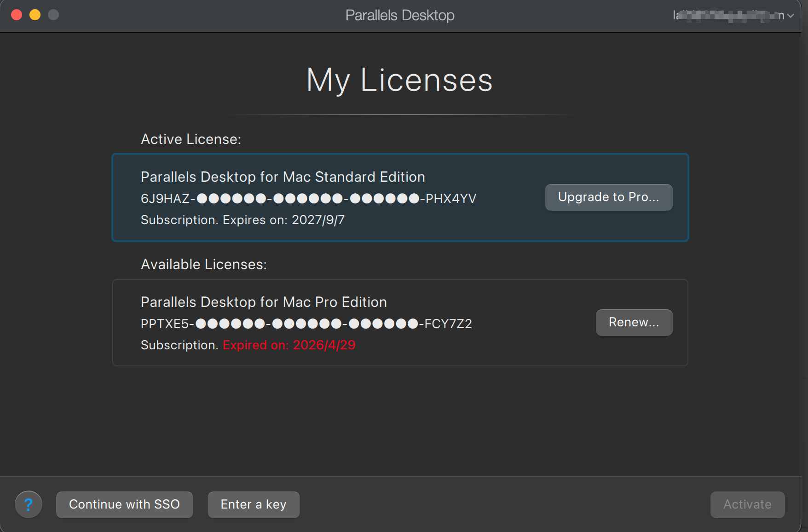The image size is (808, 532).
Task: Click 'Expired on: 2026/4/29' text
Action: click(289, 345)
